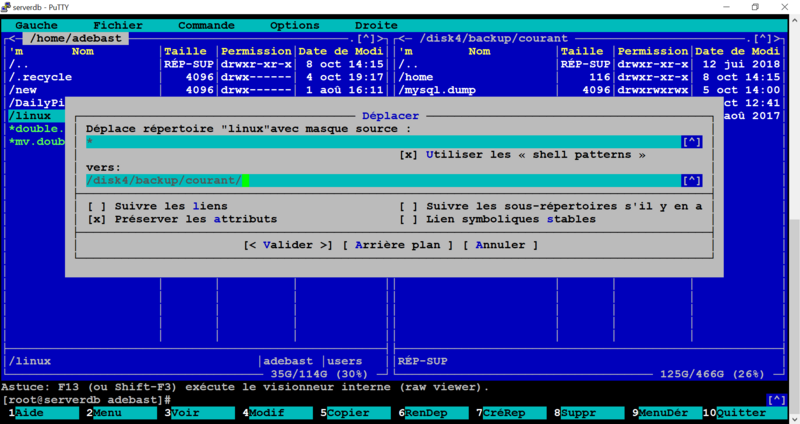Select /DailyPi directory in left panel
The height and width of the screenshot is (424, 800).
pyautogui.click(x=37, y=103)
